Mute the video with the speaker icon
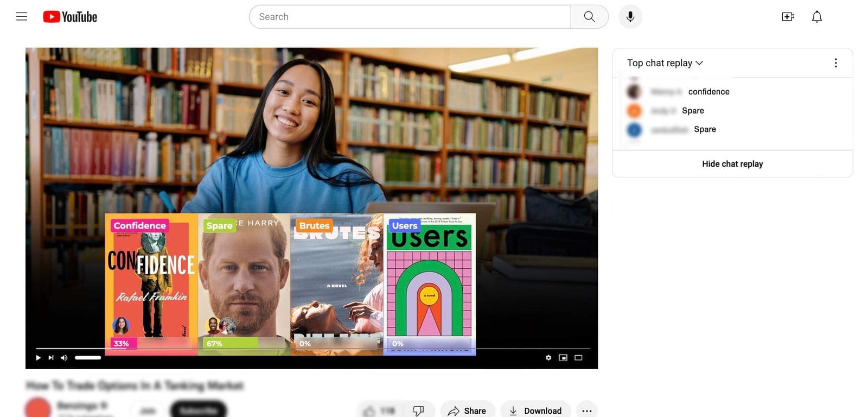This screenshot has width=868, height=417. pyautogui.click(x=64, y=358)
